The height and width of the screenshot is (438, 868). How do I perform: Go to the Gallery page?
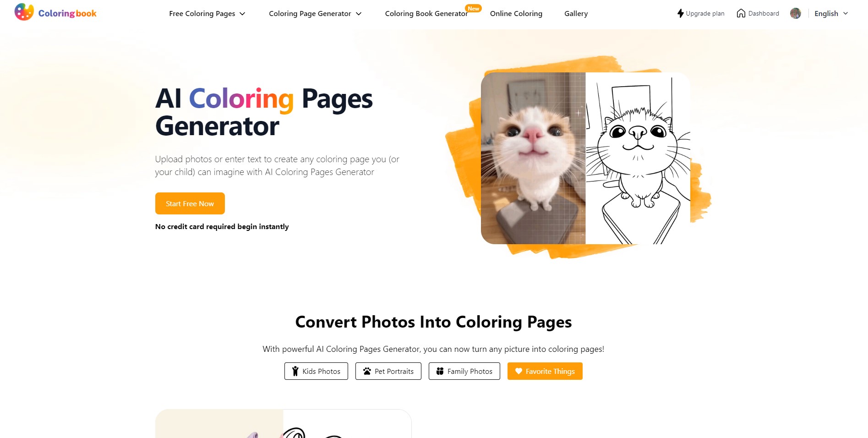(x=576, y=14)
